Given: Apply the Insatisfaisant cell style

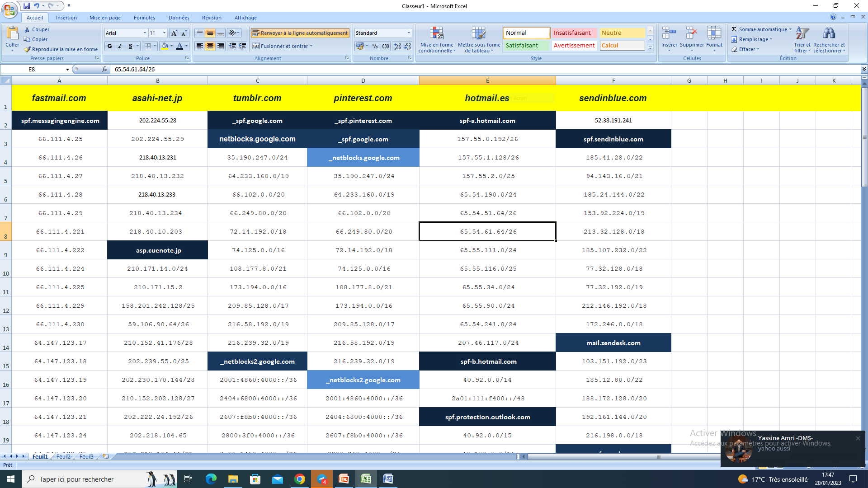Looking at the screenshot, I should pos(574,33).
